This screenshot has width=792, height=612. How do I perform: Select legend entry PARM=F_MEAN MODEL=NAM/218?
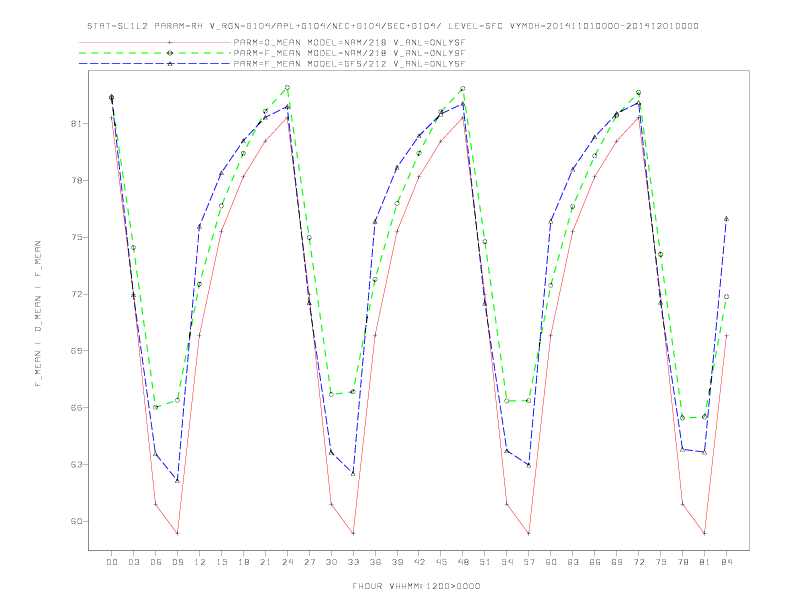coord(349,53)
